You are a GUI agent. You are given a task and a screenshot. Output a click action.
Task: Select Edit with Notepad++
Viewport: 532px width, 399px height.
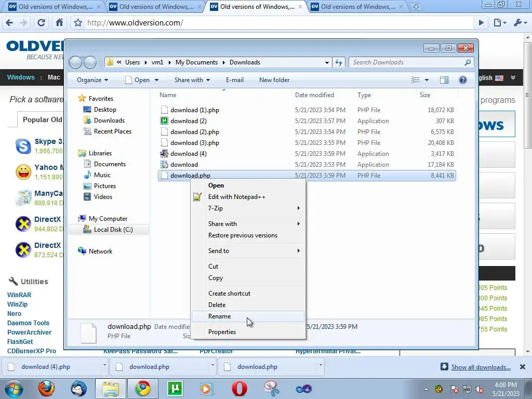pyautogui.click(x=248, y=197)
